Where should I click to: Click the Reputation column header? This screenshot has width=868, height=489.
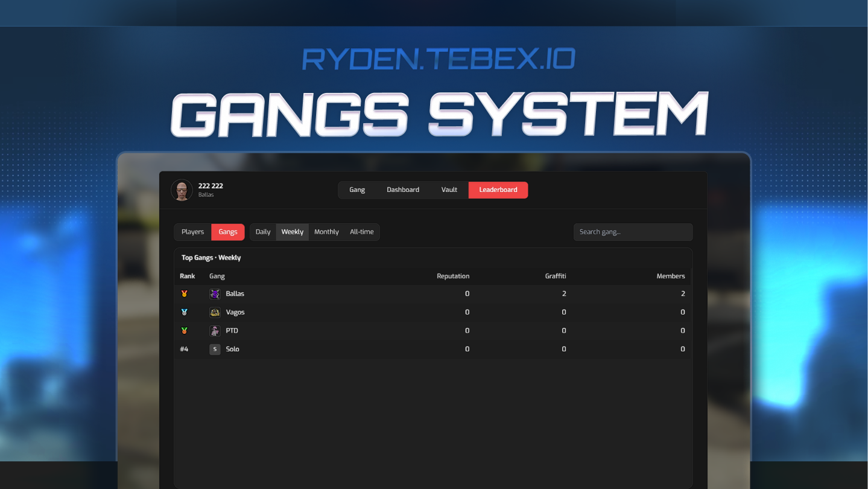click(x=453, y=276)
